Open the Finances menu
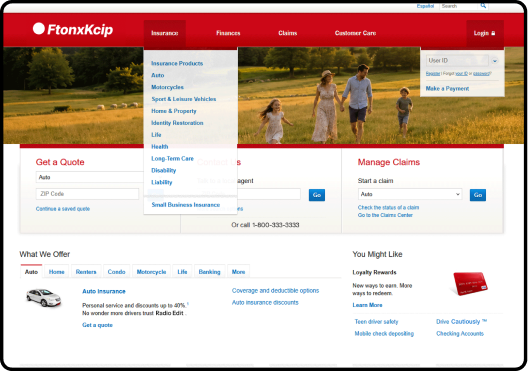Screen dimensions: 528x371 point(228,33)
